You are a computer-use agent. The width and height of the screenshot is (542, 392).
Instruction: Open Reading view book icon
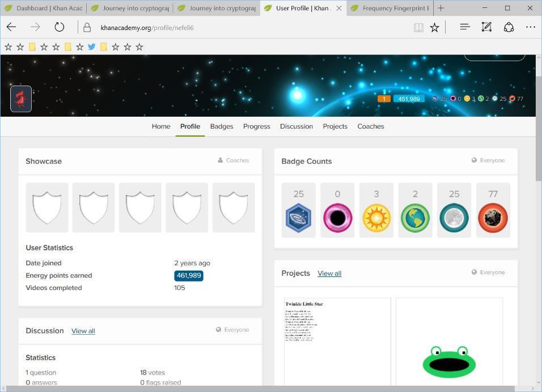[418, 28]
